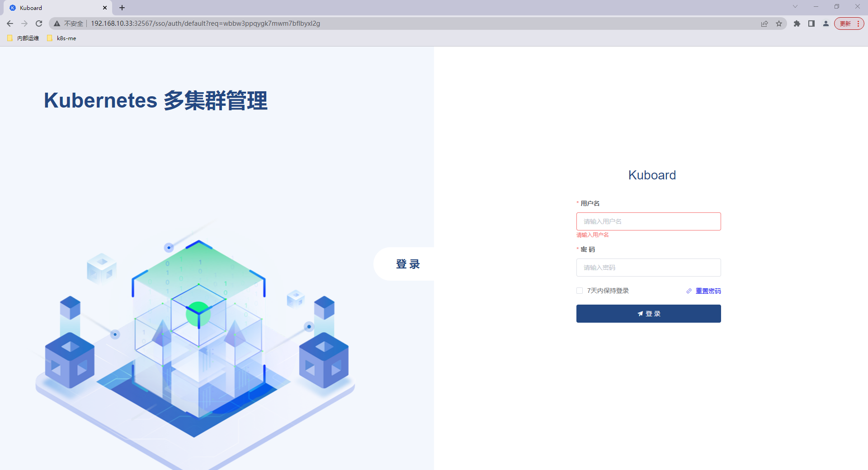Image resolution: width=868 pixels, height=470 pixels.
Task: Open the extensions puzzle icon
Action: click(x=797, y=23)
